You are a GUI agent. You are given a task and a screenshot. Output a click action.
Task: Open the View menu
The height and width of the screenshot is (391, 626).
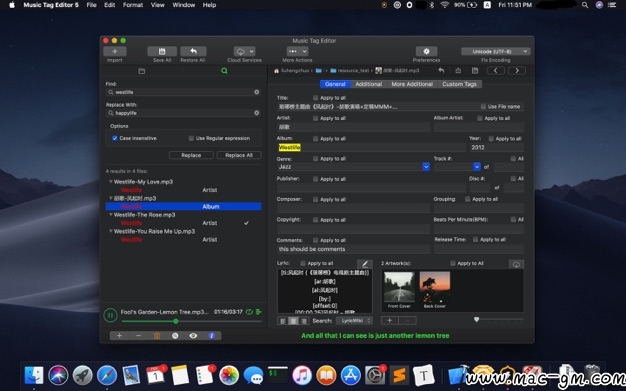coord(158,5)
